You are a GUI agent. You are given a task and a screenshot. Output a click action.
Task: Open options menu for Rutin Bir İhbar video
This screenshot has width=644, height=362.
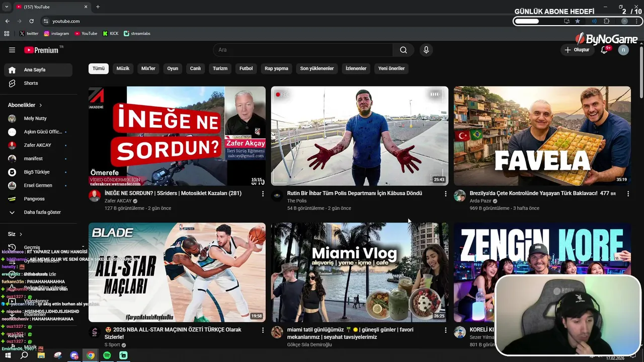445,194
